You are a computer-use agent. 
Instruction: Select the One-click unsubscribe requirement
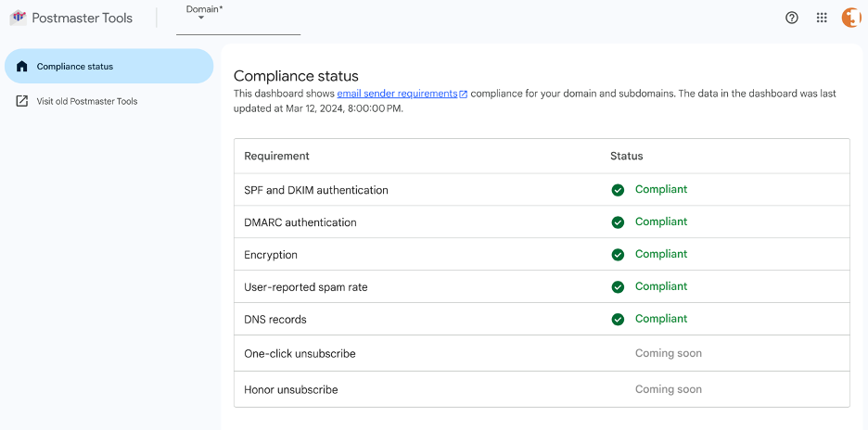(x=542, y=353)
